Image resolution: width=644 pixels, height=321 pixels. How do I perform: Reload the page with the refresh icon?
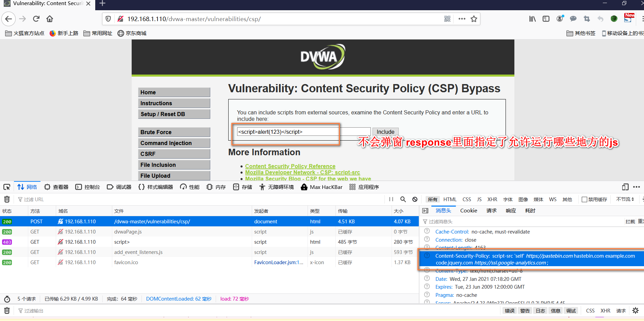click(36, 19)
